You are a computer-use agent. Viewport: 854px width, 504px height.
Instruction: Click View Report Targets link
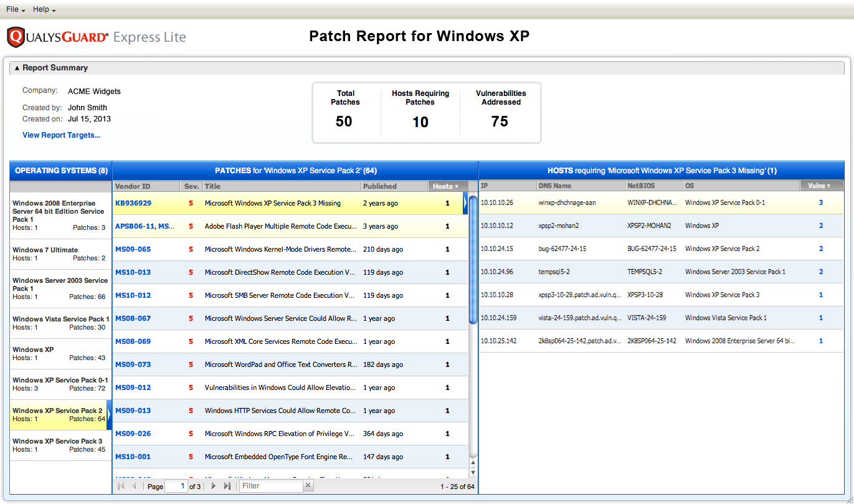pyautogui.click(x=61, y=135)
